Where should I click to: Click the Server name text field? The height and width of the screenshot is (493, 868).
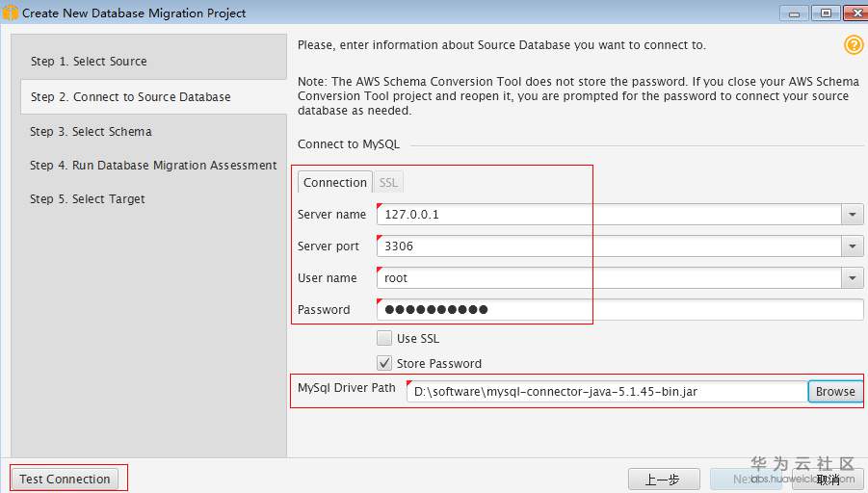608,215
